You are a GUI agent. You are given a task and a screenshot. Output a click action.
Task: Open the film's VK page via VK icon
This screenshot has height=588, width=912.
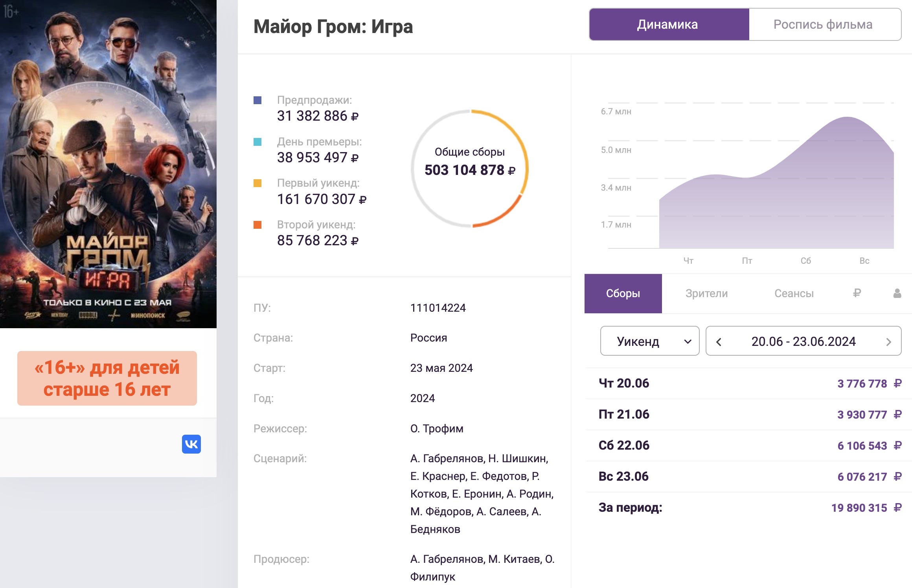tap(191, 445)
